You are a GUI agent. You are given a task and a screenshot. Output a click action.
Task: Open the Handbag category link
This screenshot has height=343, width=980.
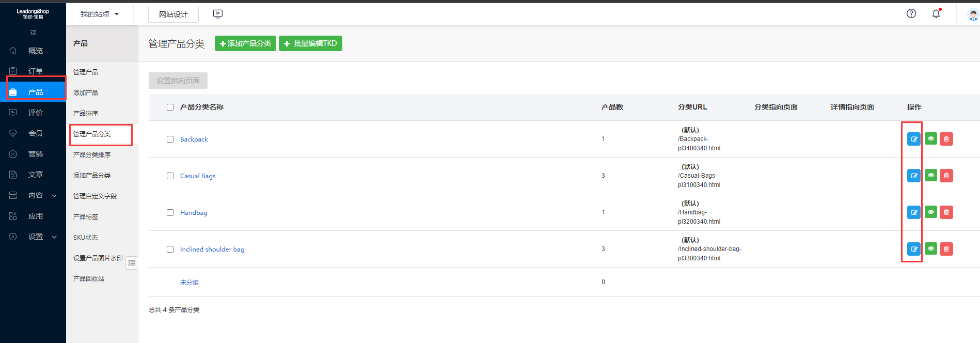coord(194,213)
